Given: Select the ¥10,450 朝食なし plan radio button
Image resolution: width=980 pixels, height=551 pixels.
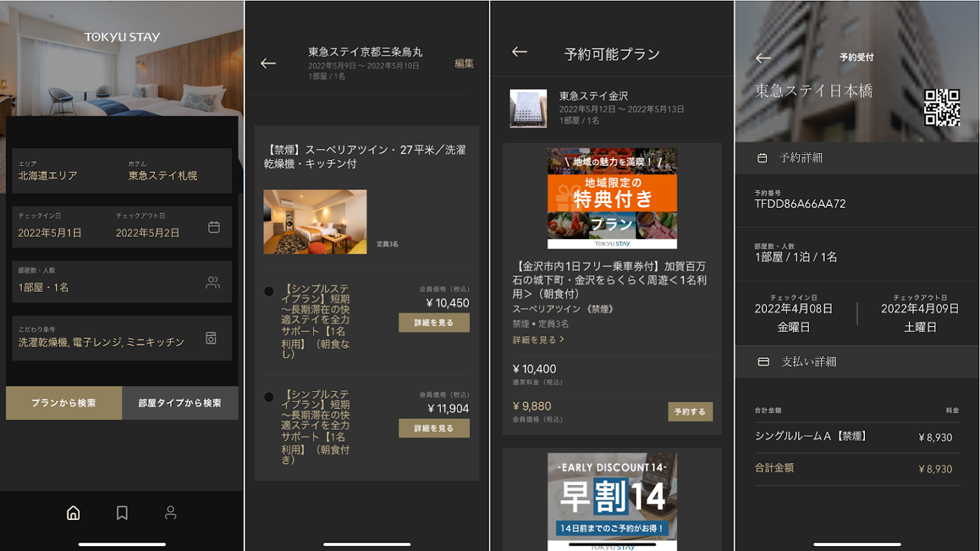Looking at the screenshot, I should point(269,291).
